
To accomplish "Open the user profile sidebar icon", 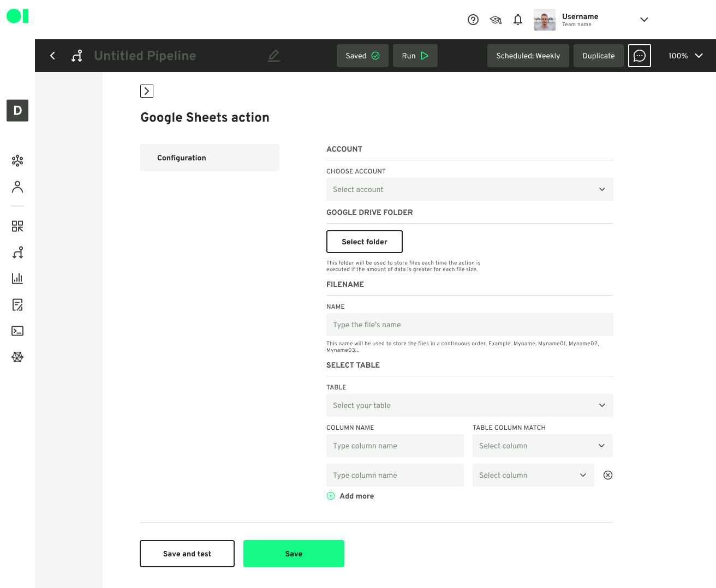I will tap(17, 187).
